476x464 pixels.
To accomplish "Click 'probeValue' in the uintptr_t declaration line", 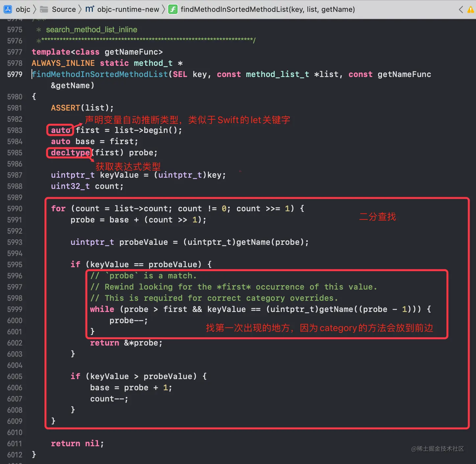I will click(x=143, y=242).
